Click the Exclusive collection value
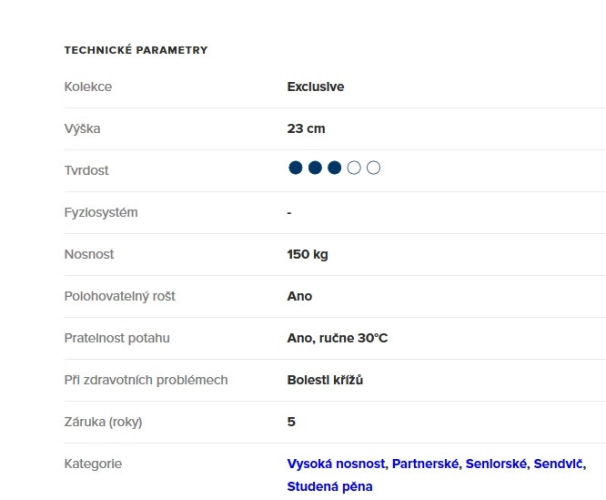Screen dimensions: 606x500 tap(315, 87)
